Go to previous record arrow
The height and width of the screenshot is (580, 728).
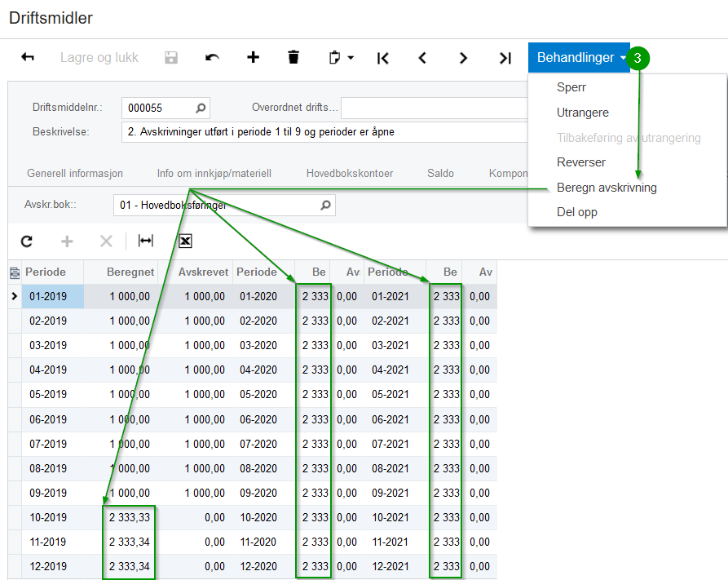pyautogui.click(x=422, y=58)
